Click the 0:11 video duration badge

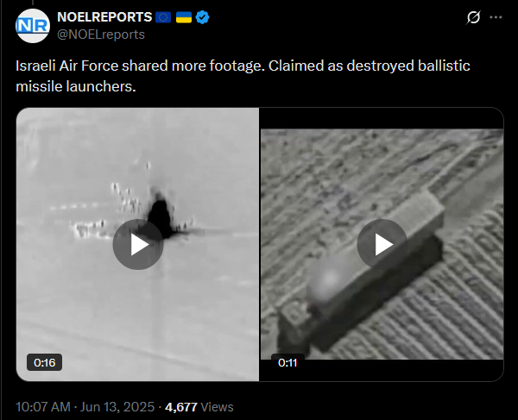[287, 362]
